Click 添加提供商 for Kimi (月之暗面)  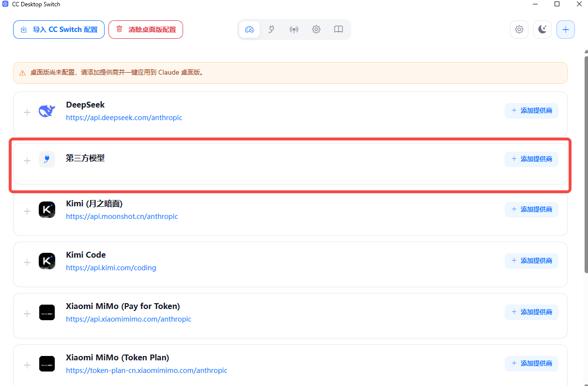pos(531,209)
